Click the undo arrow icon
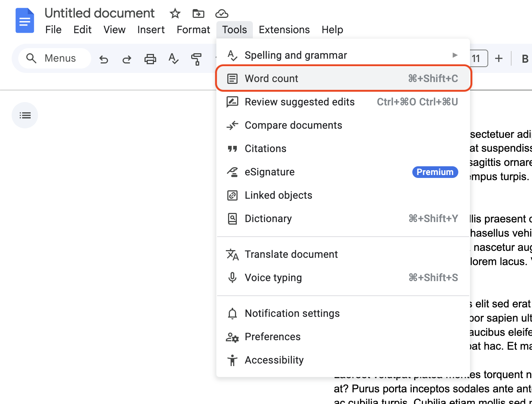This screenshot has width=532, height=404. tap(104, 59)
